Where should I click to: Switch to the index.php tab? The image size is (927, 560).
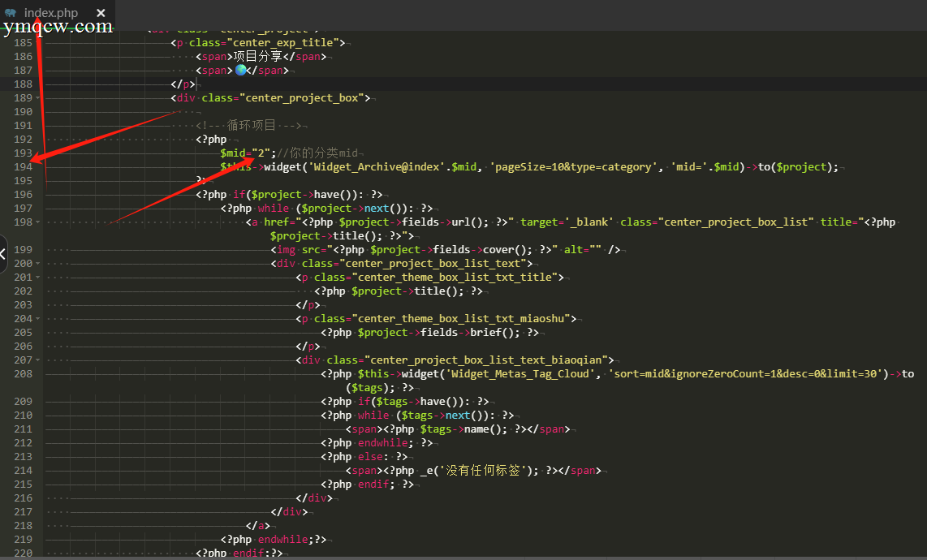[x=51, y=12]
